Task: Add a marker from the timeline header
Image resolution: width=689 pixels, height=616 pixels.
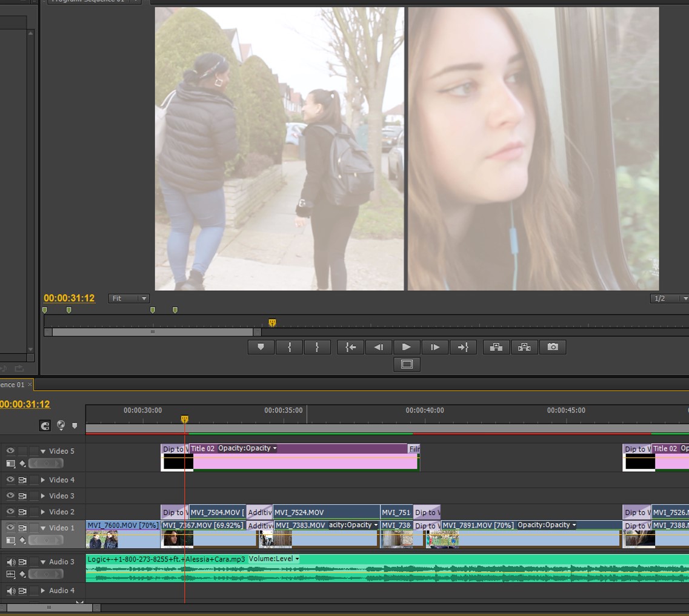Action: coord(75,425)
